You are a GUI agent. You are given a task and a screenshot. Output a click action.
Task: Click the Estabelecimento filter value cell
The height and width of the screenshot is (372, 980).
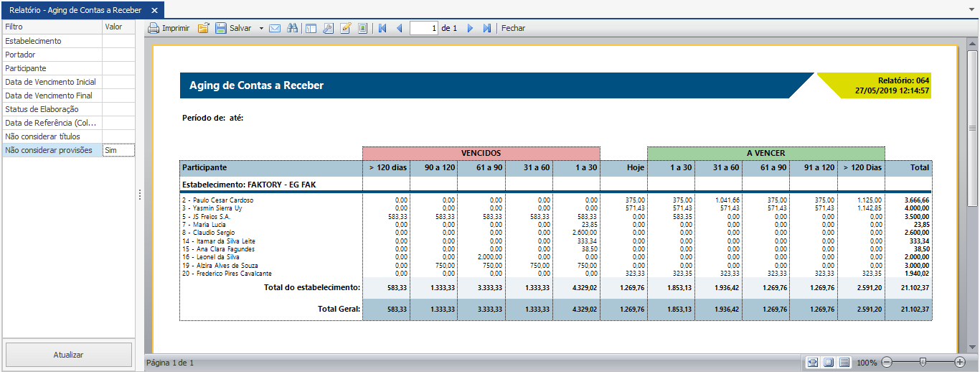click(x=118, y=41)
